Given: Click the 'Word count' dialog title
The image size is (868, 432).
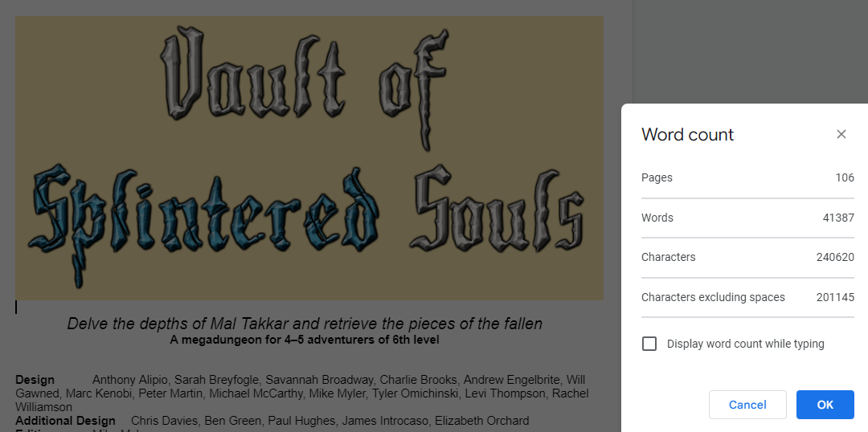Looking at the screenshot, I should tap(687, 135).
